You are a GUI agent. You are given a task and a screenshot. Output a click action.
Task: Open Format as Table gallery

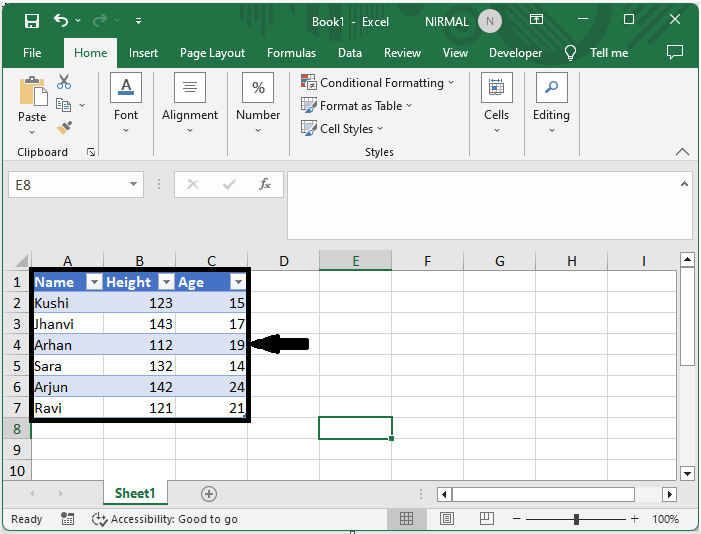[x=356, y=106]
